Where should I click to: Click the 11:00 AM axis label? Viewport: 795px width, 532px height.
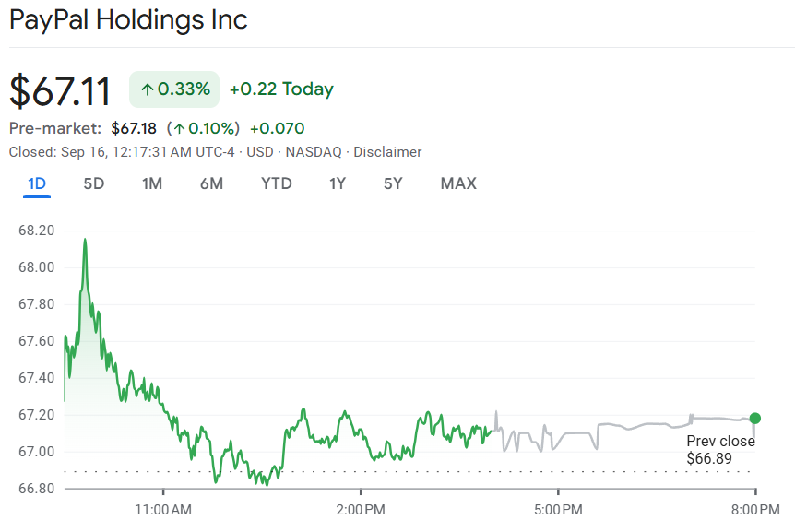[162, 509]
